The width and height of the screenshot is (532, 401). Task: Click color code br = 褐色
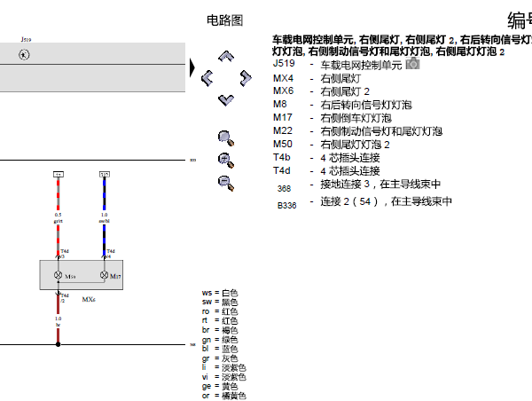click(x=220, y=330)
